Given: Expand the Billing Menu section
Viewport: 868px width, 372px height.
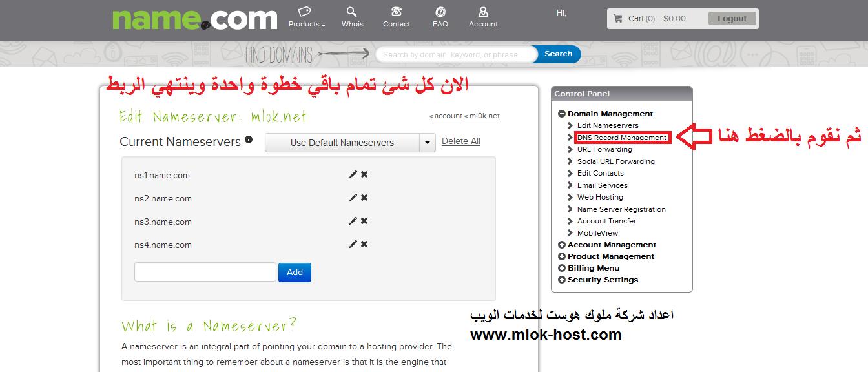Looking at the screenshot, I should (562, 268).
